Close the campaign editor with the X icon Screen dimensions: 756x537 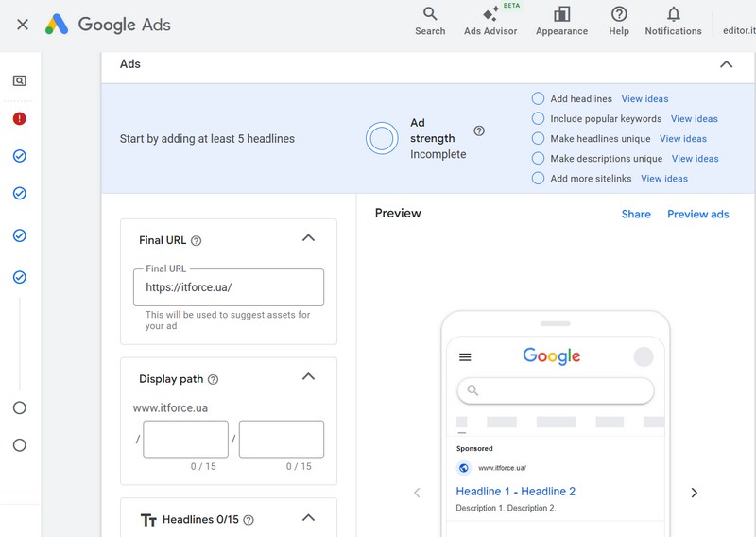(x=22, y=25)
